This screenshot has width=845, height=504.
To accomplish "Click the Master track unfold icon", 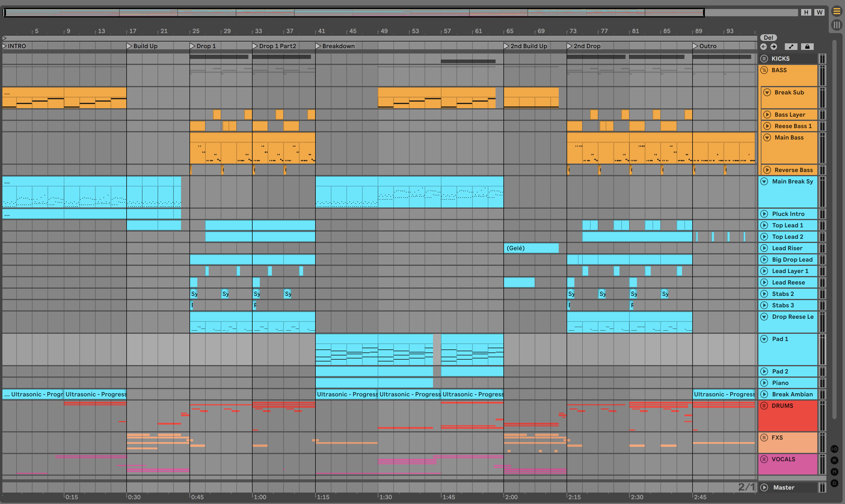I will [x=764, y=487].
